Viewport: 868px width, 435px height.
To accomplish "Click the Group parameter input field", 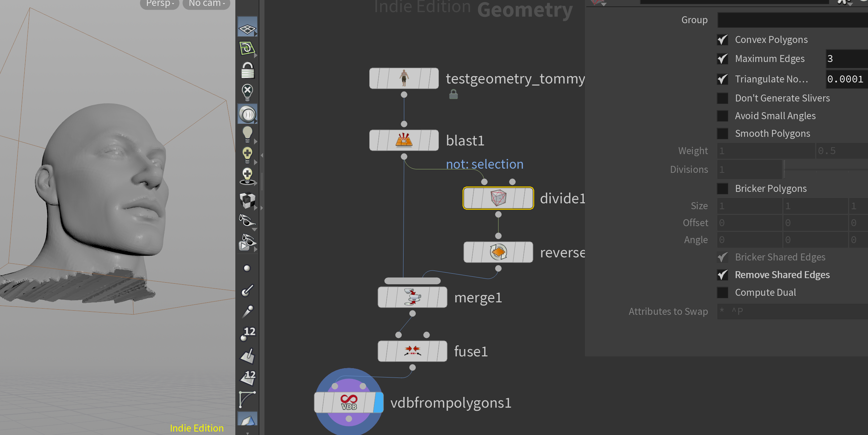I will [793, 20].
